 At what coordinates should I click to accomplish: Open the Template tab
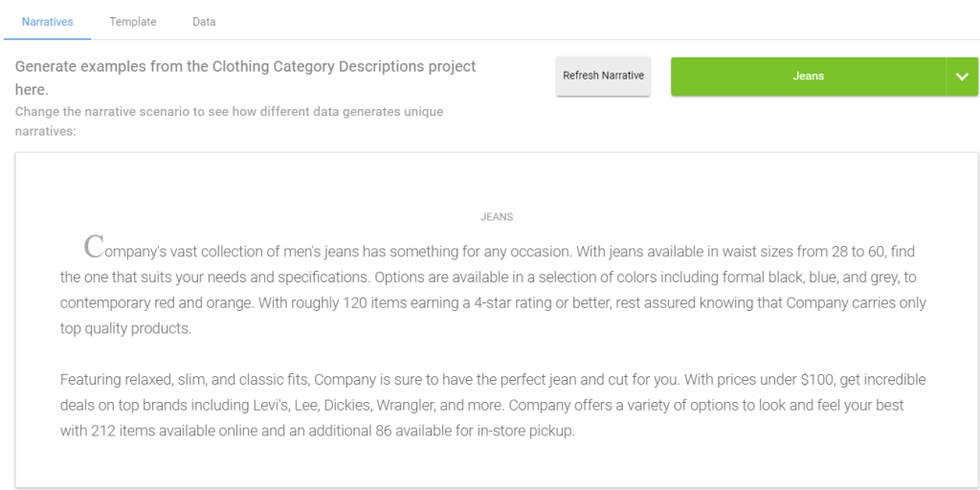[133, 21]
